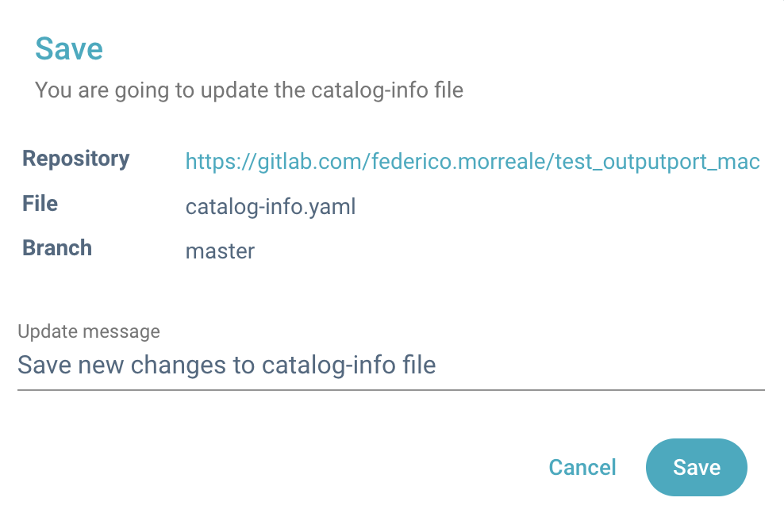The image size is (784, 532).
Task: Click the catalog-info.yaml file name
Action: tap(271, 208)
